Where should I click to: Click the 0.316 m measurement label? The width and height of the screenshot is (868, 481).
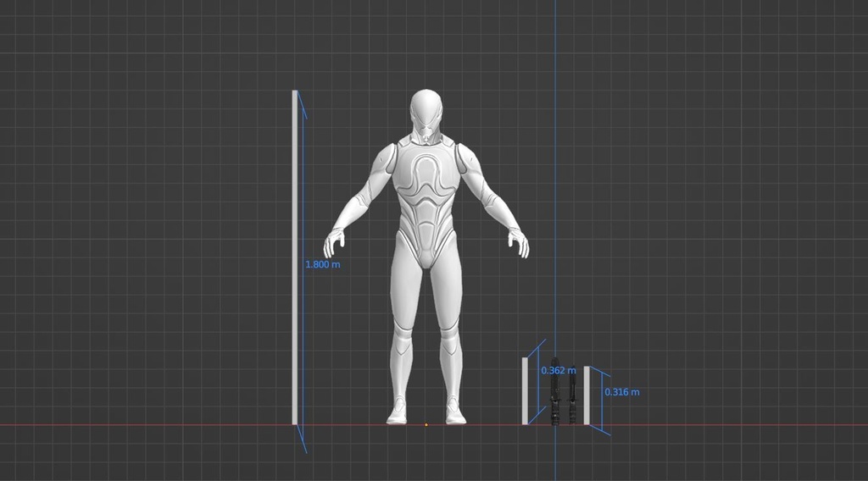621,392
